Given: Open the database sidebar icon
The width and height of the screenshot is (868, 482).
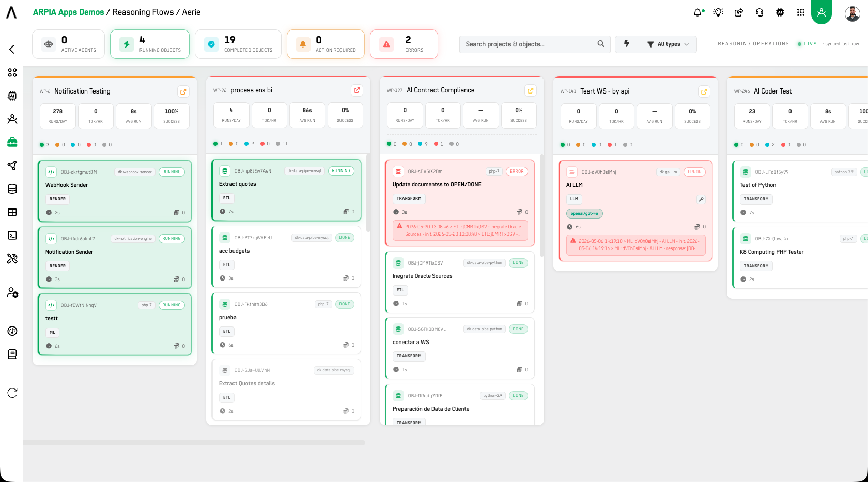Looking at the screenshot, I should (x=12, y=189).
